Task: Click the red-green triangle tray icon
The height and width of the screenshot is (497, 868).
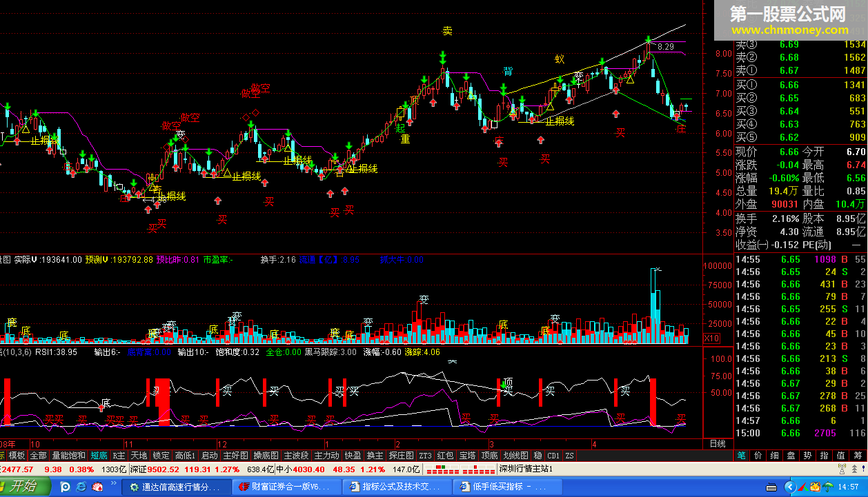Action: pos(803,487)
